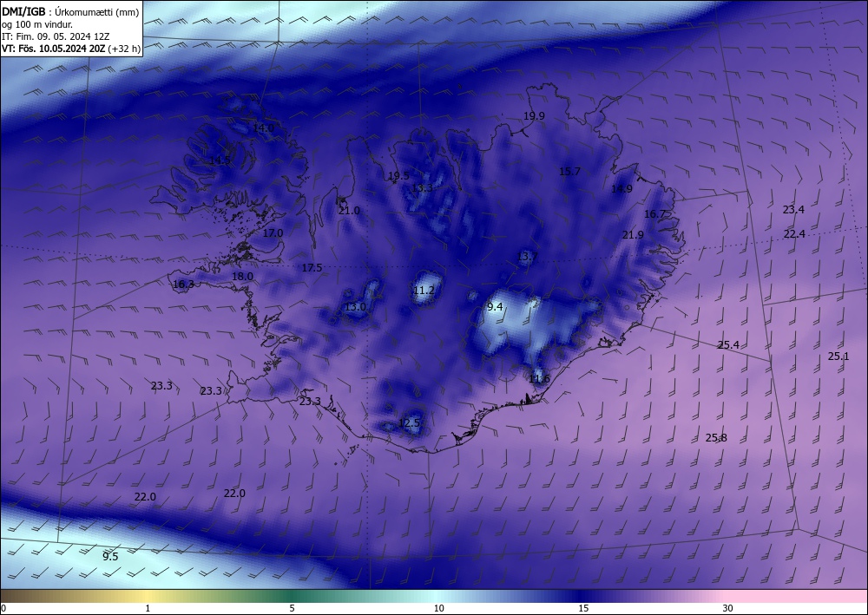
Task: Click the map value 12.5
Action: click(409, 423)
